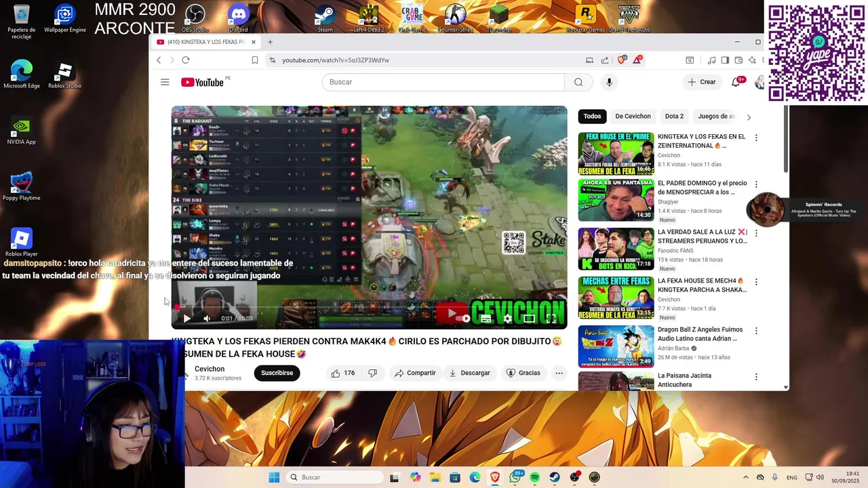Start voice search with the microphone icon
Screen dimensions: 868x488
point(609,82)
